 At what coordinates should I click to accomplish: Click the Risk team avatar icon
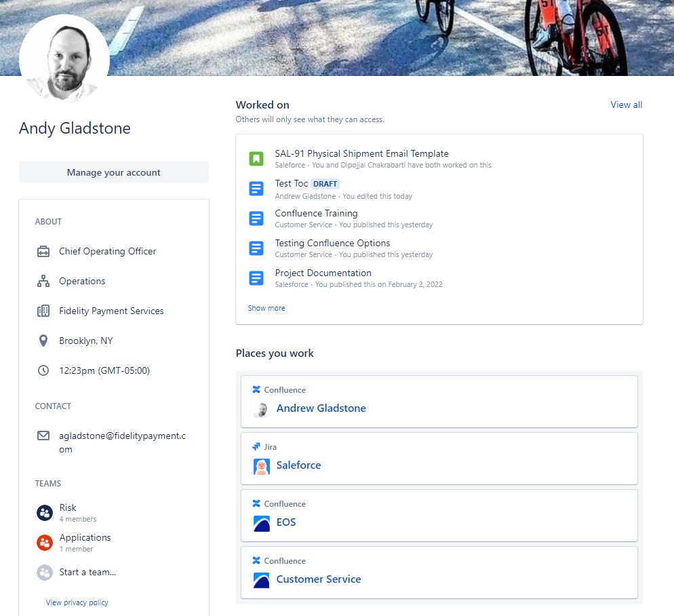tap(44, 513)
